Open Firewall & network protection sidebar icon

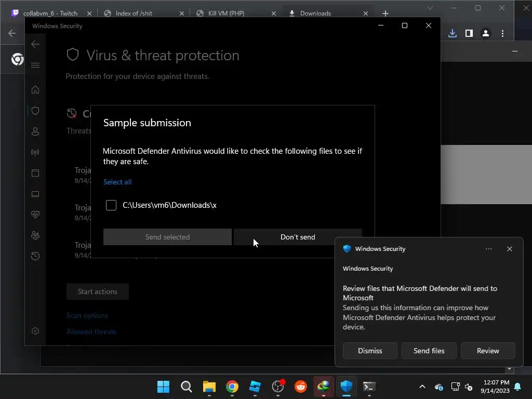pos(35,152)
